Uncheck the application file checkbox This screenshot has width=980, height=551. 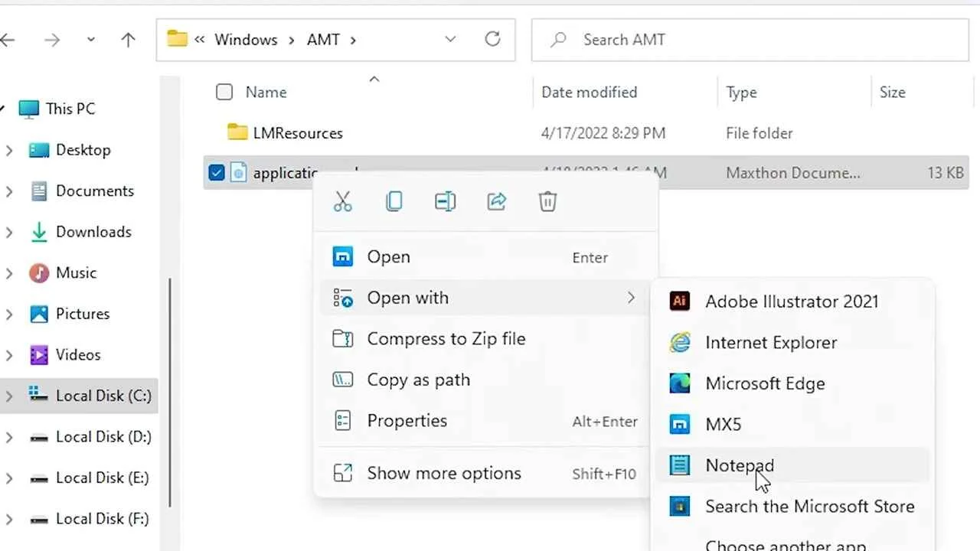(217, 173)
